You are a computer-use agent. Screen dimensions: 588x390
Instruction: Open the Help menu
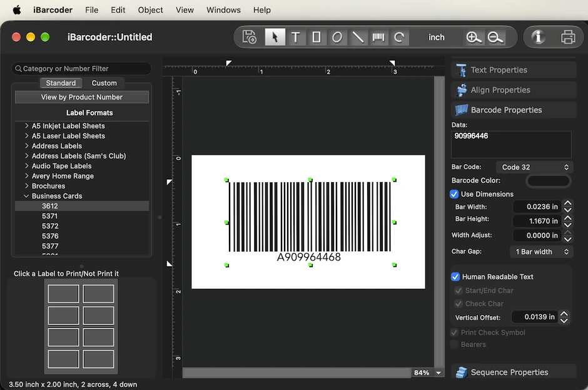(x=261, y=10)
